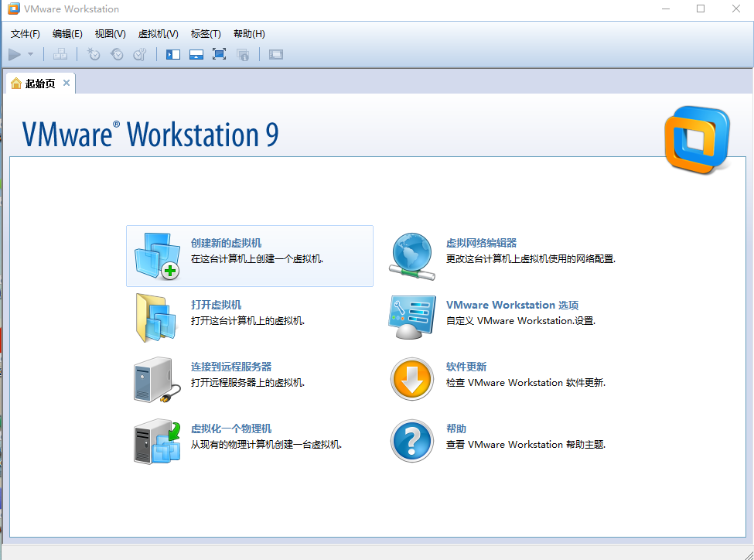Click the software update download icon
The height and width of the screenshot is (560, 754).
(412, 379)
